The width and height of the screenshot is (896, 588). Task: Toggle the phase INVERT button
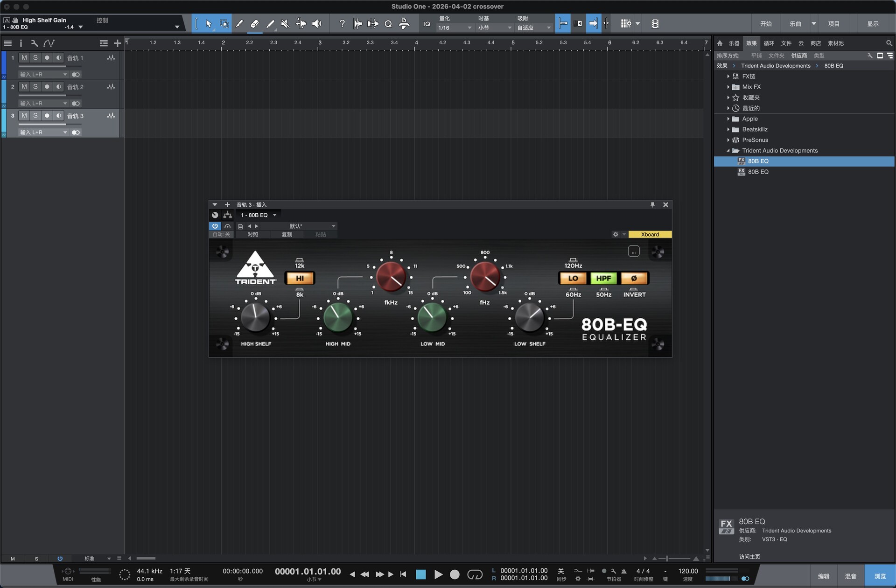tap(634, 279)
